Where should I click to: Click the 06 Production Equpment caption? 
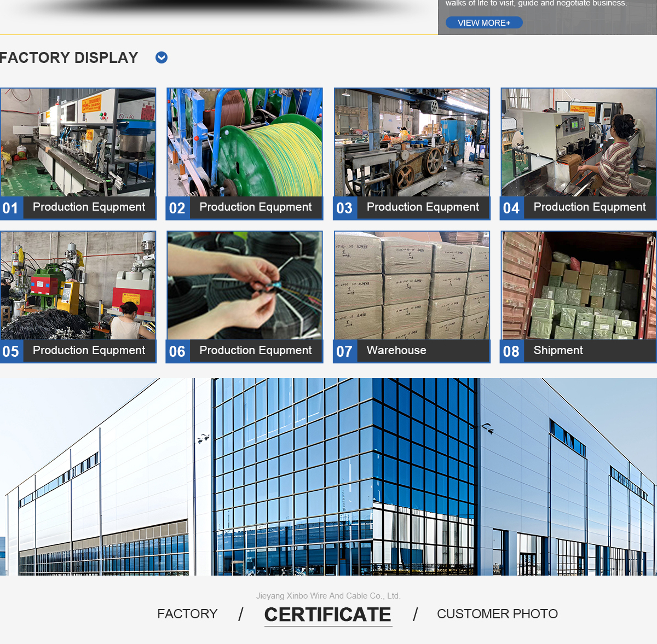click(x=256, y=351)
